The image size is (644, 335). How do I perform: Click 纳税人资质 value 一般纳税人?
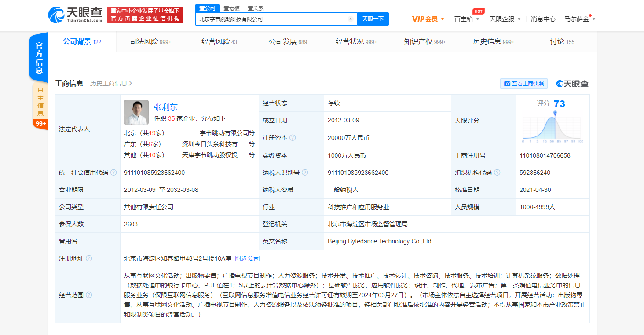click(343, 190)
